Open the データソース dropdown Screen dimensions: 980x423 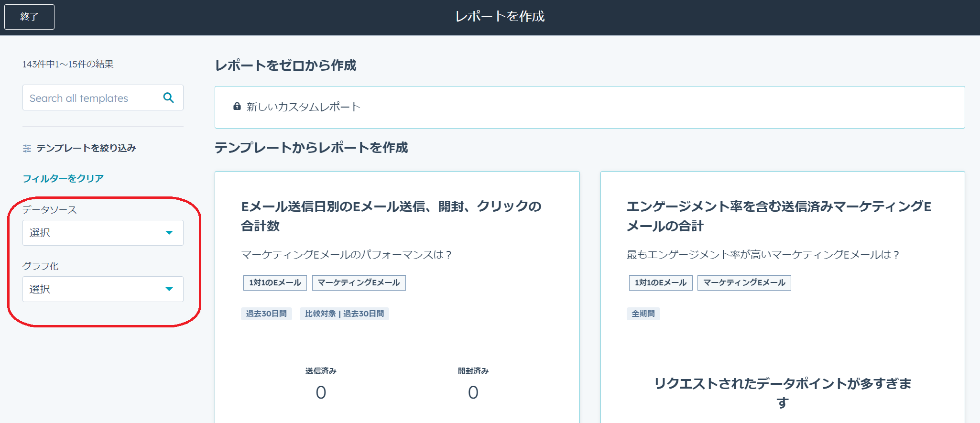click(x=103, y=233)
